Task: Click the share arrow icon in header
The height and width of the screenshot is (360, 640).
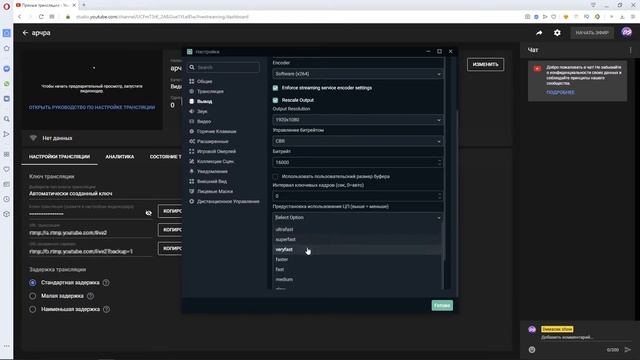Action: point(539,33)
